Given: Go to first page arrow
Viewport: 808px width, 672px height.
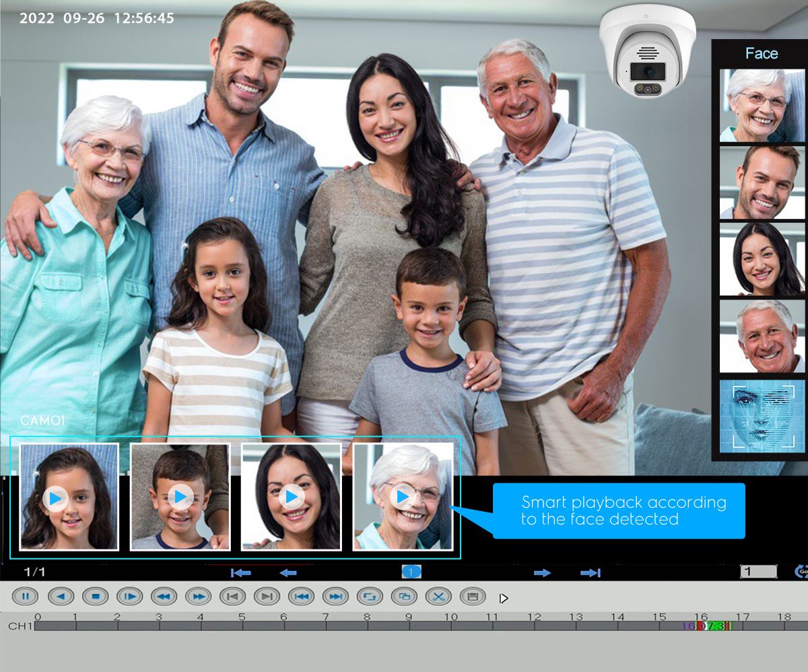Looking at the screenshot, I should (x=240, y=573).
